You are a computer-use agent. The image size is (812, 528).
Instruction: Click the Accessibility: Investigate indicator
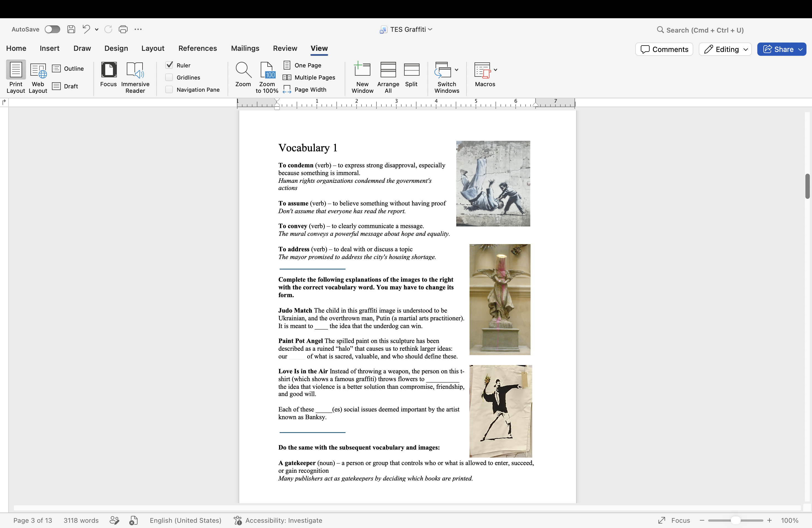(278, 520)
